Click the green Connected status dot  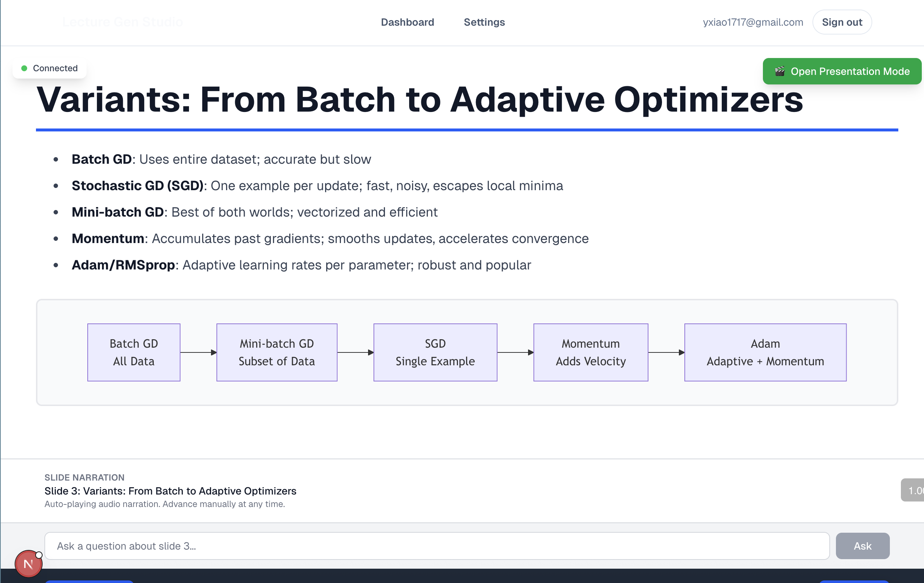coord(24,68)
